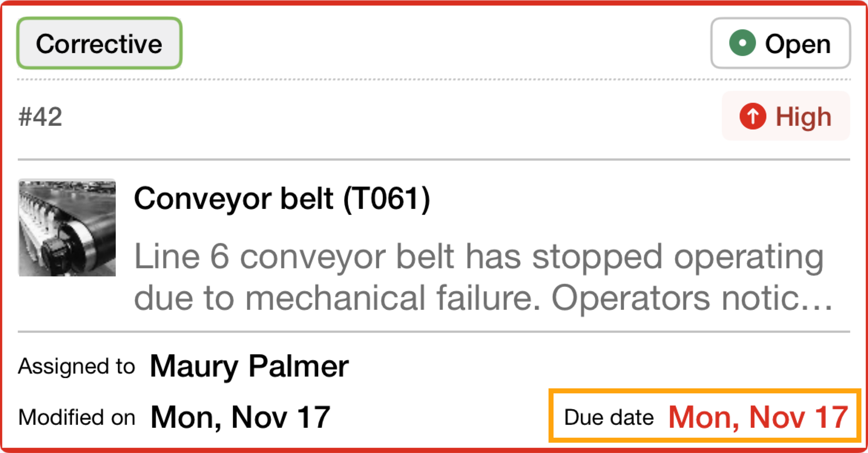The height and width of the screenshot is (453, 868).
Task: Click the word Open in status badge
Action: click(x=798, y=44)
